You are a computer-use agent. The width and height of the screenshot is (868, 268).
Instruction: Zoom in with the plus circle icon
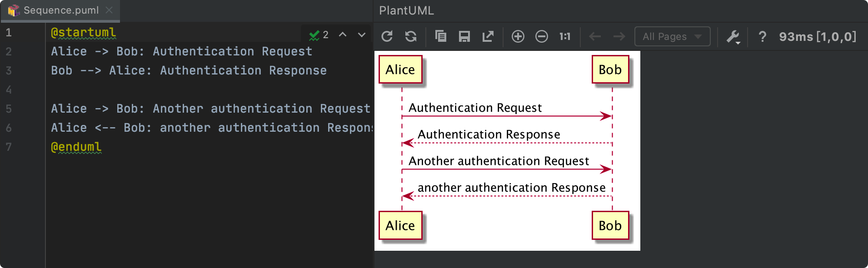(x=518, y=36)
